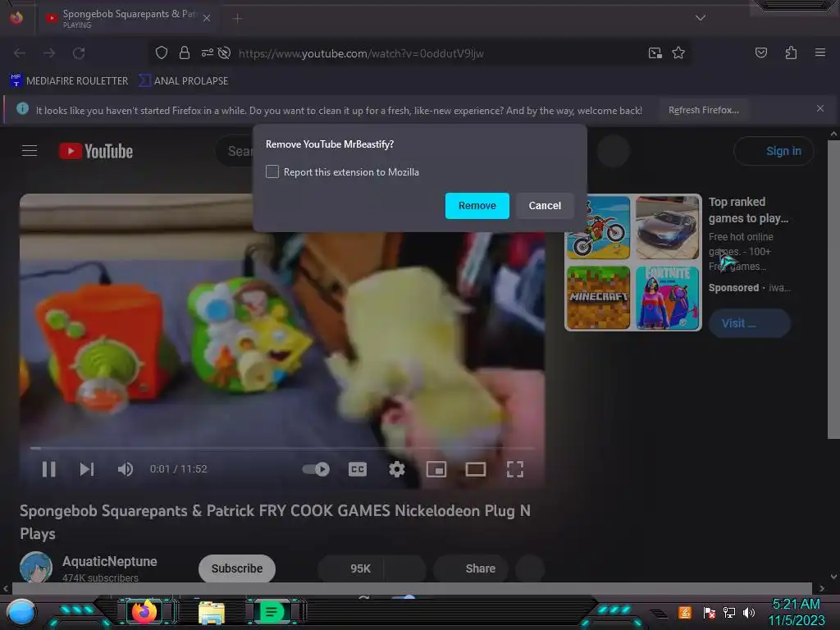Expand the list all tabs chevron
840x630 pixels.
tap(700, 18)
